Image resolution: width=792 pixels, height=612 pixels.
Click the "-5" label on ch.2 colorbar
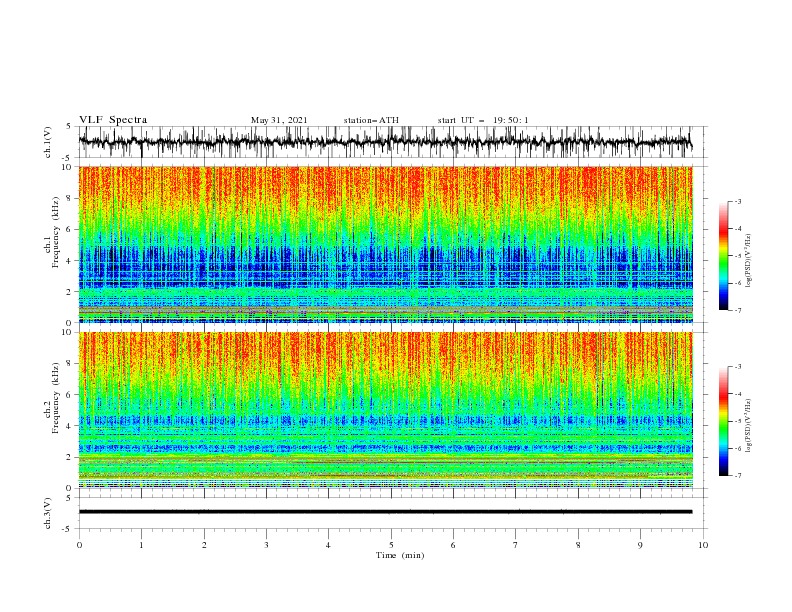click(x=738, y=421)
